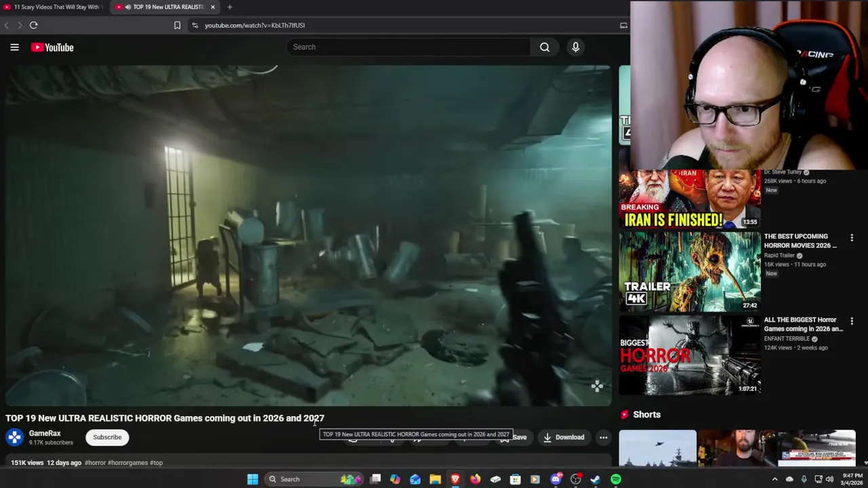
Task: Click the Shorts section heading
Action: point(646,415)
